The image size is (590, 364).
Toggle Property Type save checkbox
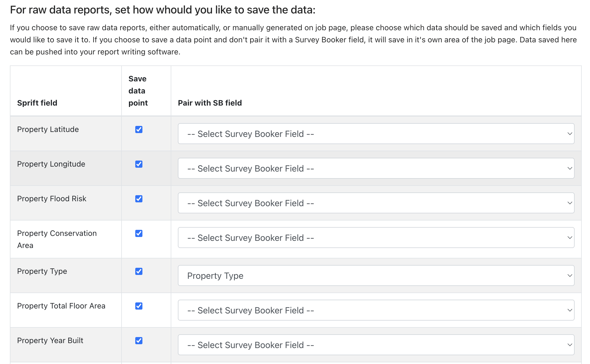tap(139, 271)
